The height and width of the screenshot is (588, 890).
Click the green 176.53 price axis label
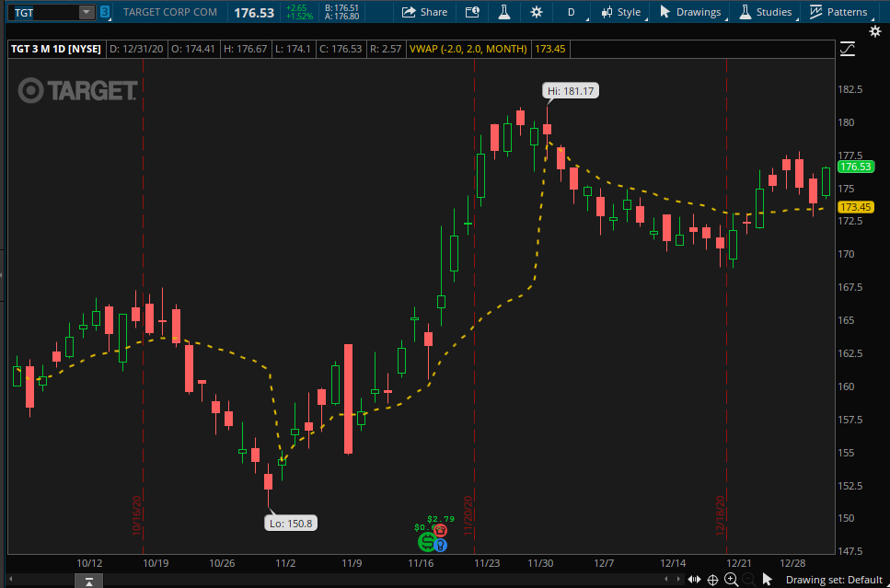click(x=856, y=167)
